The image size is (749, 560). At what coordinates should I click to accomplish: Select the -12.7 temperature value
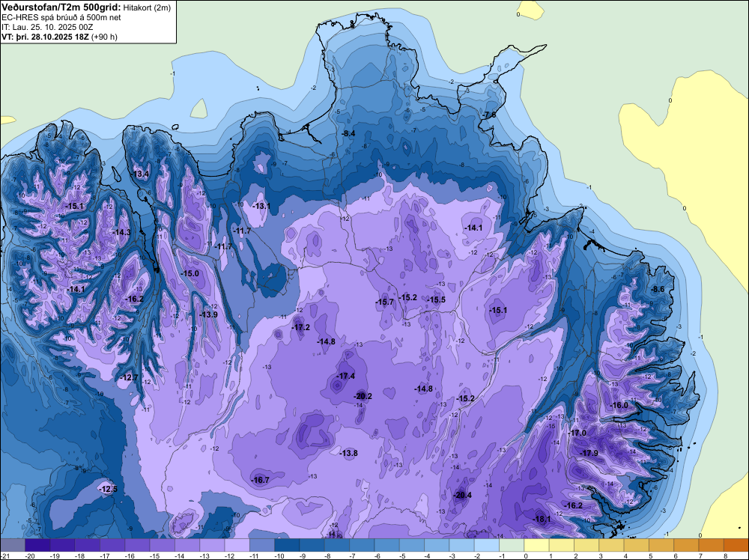(x=130, y=377)
